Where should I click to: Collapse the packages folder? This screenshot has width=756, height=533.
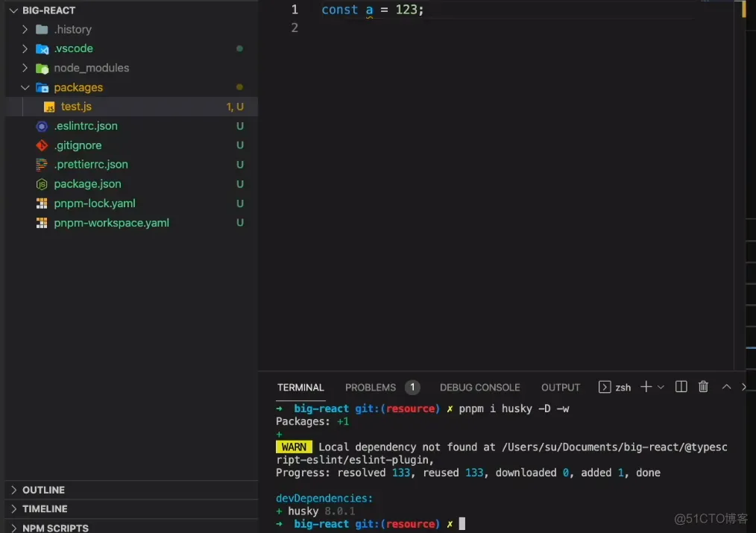[25, 87]
